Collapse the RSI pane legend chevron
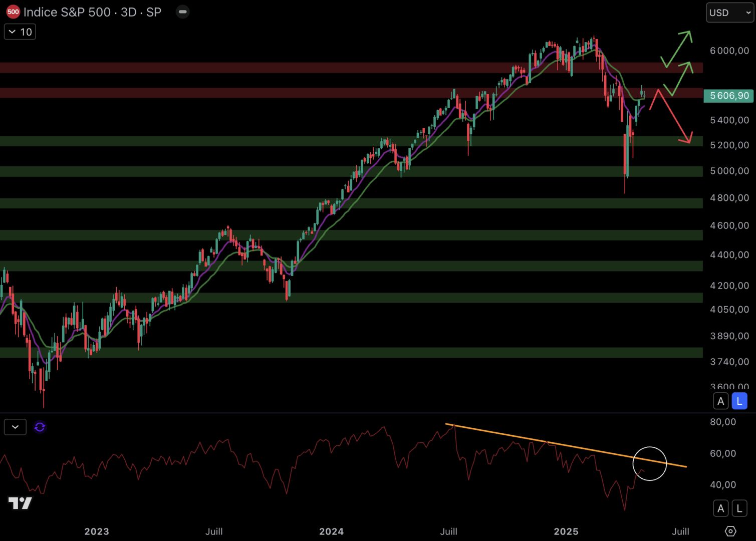756x541 pixels. point(15,427)
